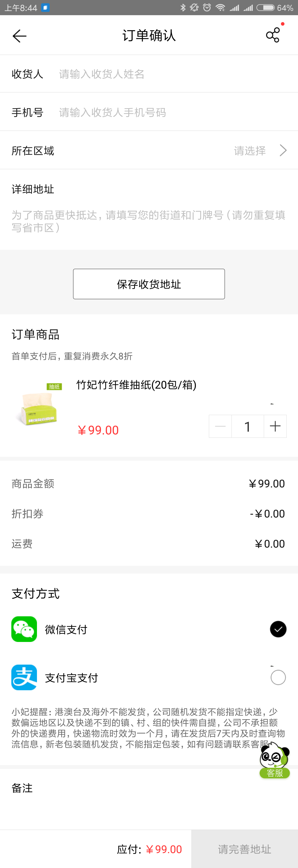Tap the back arrow icon

19,36
